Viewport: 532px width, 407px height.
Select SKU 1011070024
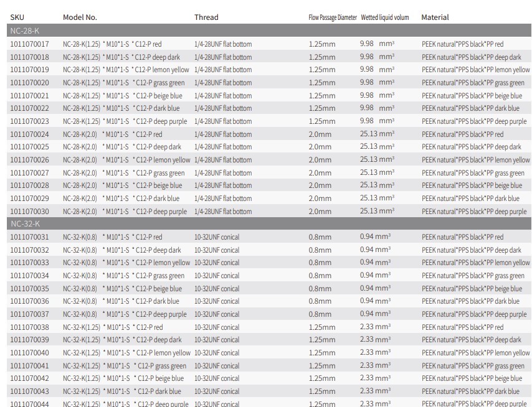point(29,134)
